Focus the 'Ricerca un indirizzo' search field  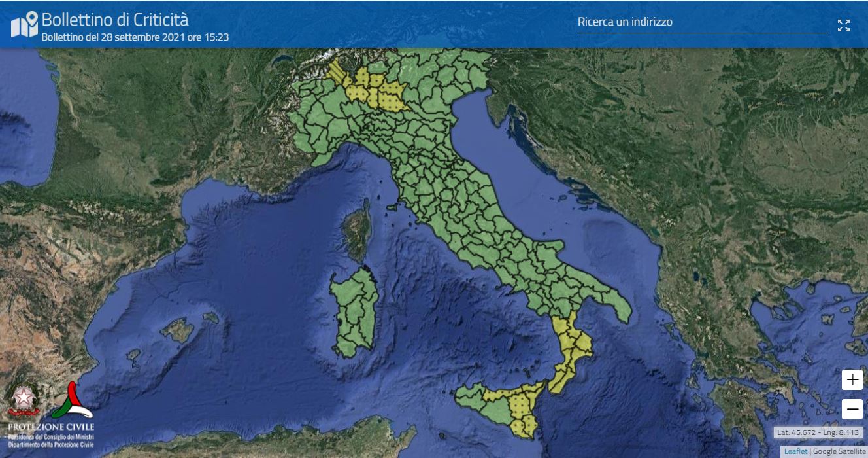pyautogui.click(x=702, y=22)
